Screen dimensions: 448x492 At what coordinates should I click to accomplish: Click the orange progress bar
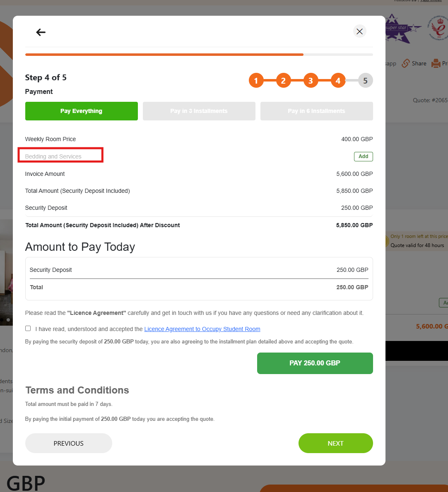164,55
